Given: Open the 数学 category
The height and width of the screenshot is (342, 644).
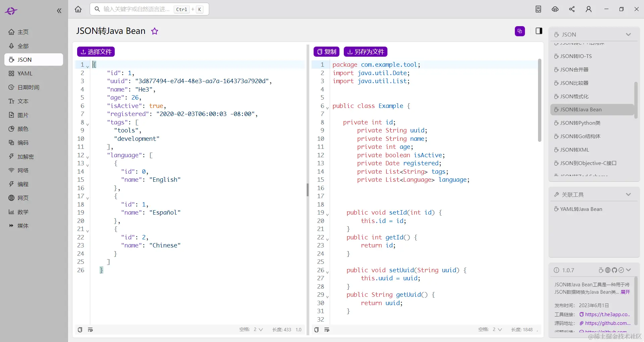Looking at the screenshot, I should click(x=34, y=212).
